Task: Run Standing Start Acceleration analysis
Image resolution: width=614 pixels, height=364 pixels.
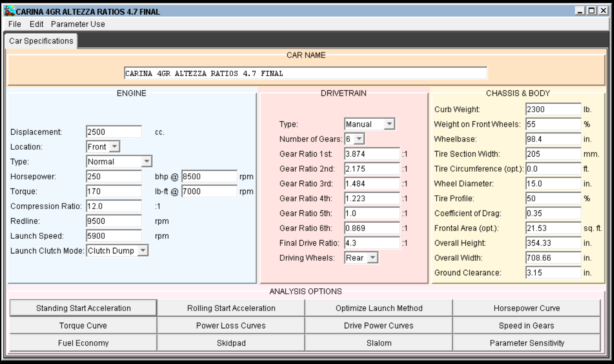Action: click(83, 308)
